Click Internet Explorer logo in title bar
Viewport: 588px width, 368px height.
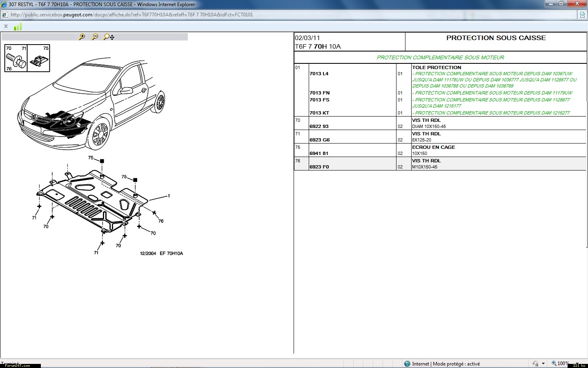click(x=4, y=4)
